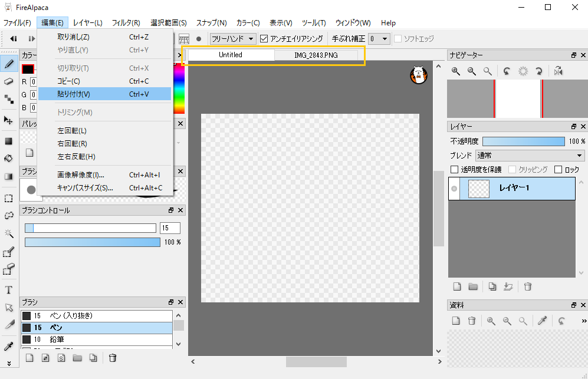Adjust the brush opacity slider
The image size is (588, 379).
tap(92, 242)
